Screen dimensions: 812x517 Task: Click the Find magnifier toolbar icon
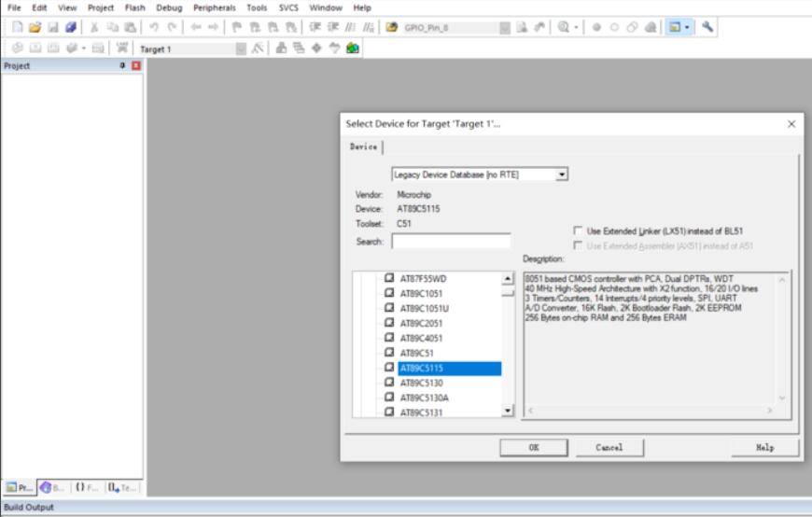click(564, 28)
